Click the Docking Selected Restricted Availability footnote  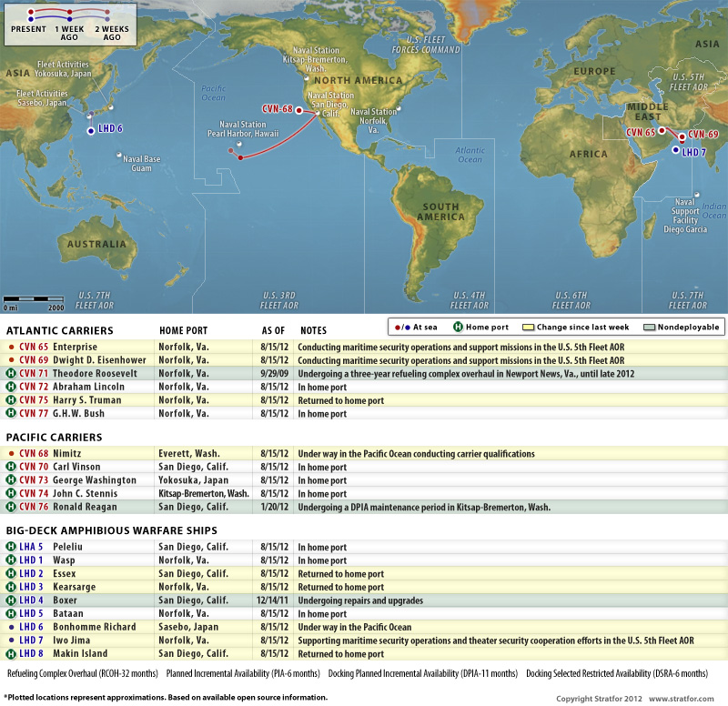pyautogui.click(x=617, y=673)
